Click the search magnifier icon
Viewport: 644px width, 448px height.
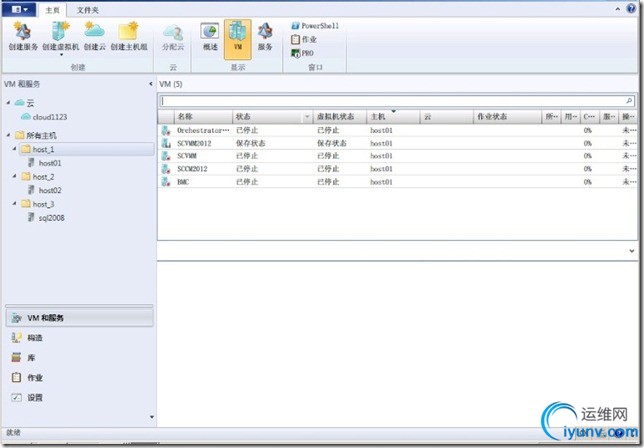[x=629, y=101]
